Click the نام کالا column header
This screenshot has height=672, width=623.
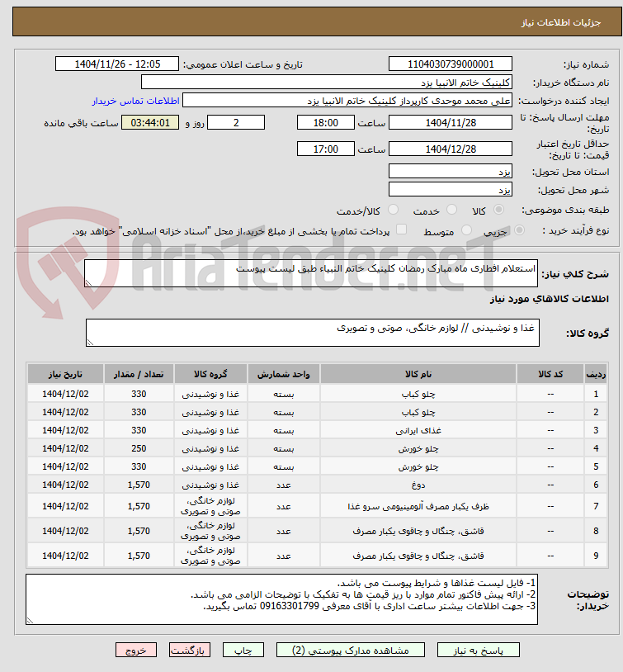coord(418,374)
